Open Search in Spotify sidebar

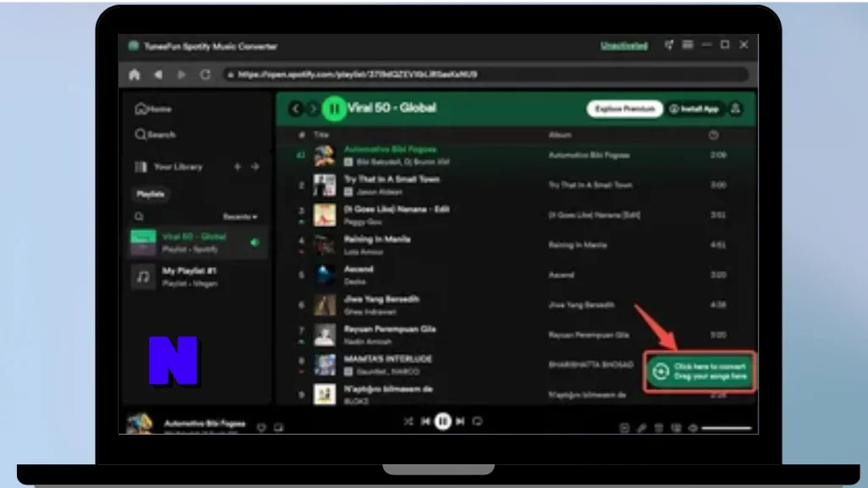pyautogui.click(x=155, y=135)
